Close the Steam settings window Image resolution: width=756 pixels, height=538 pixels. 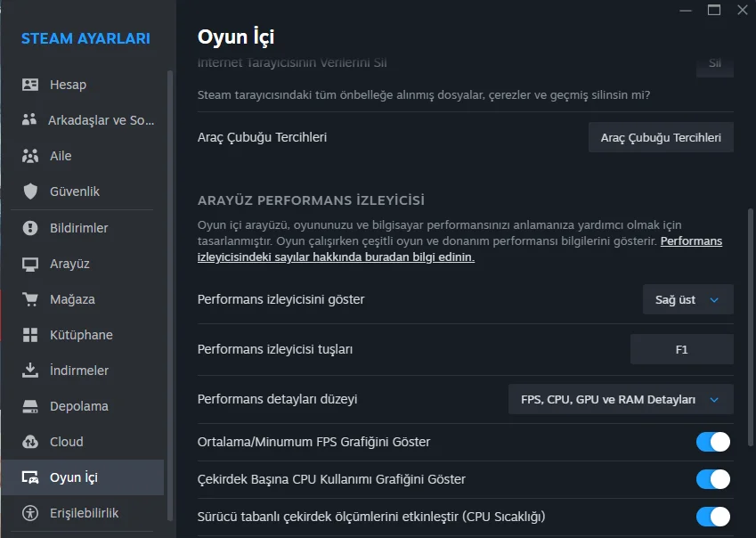(743, 10)
